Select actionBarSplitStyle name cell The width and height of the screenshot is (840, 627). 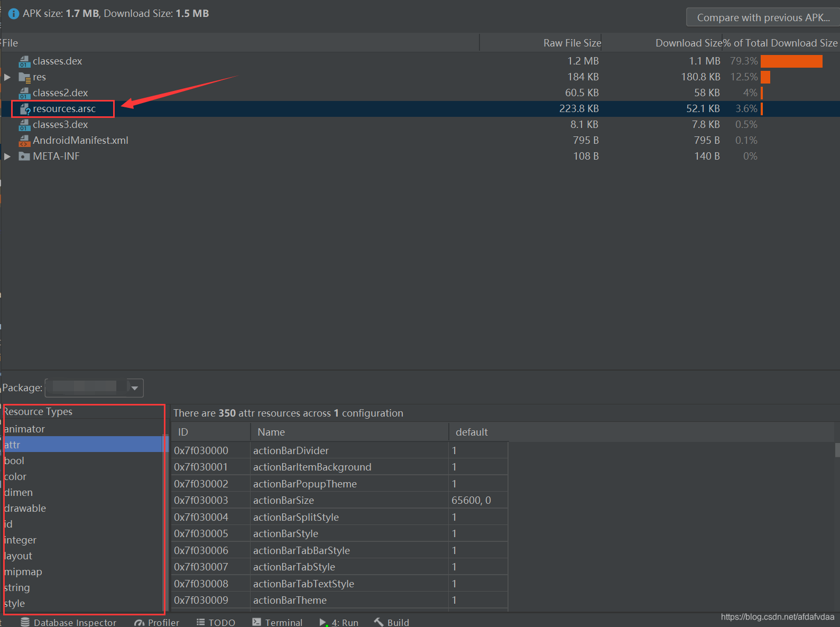(350, 517)
